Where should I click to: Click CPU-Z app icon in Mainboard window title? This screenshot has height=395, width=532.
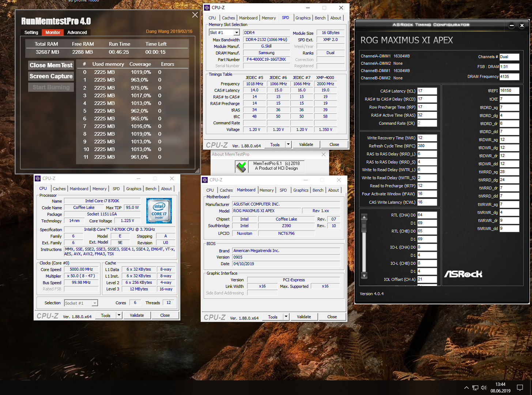(205, 180)
